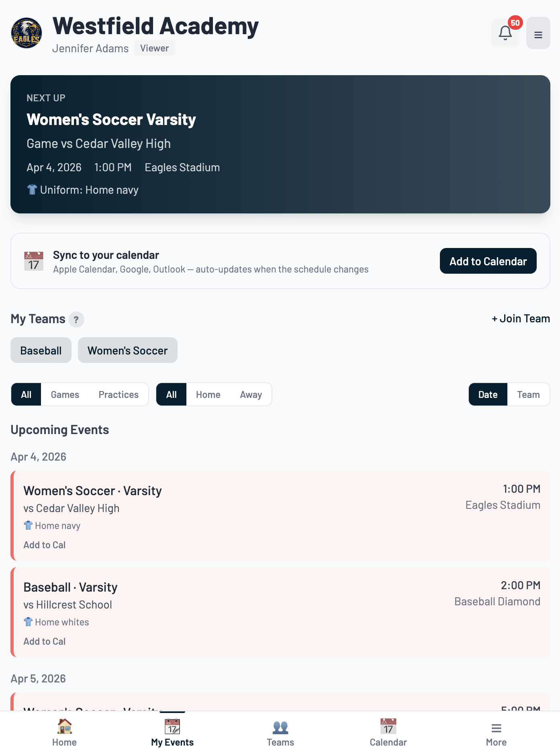The image size is (560, 754).
Task: Select the Baseball team chip
Action: pyautogui.click(x=41, y=350)
